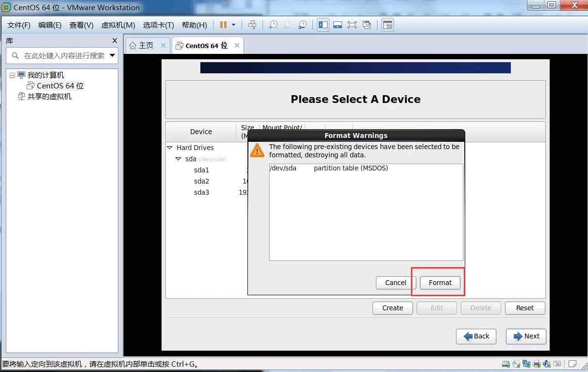Select 共享的虚拟机 in the library
The image size is (588, 372).
pos(49,97)
